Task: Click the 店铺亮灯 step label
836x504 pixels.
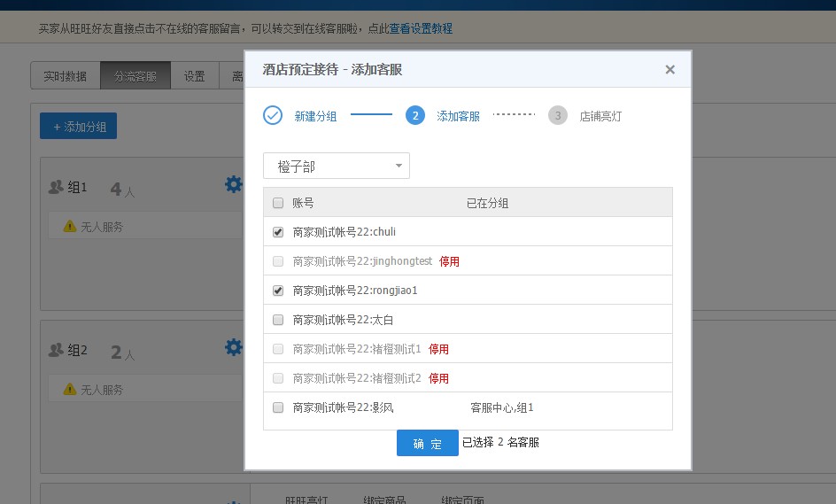Action: (x=600, y=116)
